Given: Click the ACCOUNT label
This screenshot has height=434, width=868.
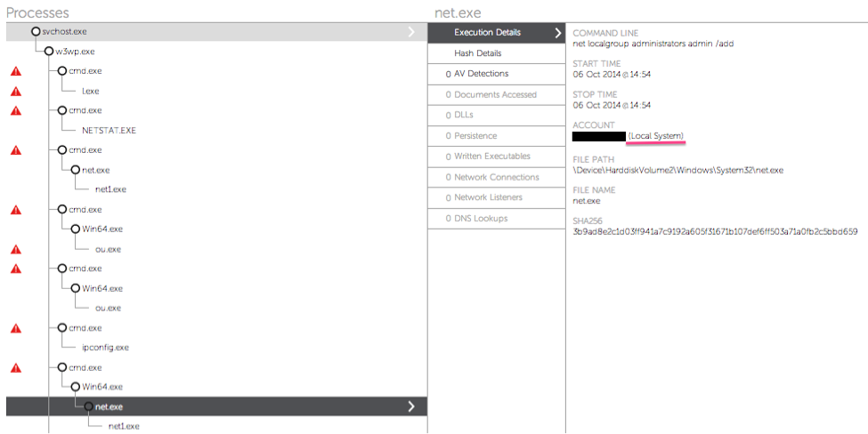Looking at the screenshot, I should pyautogui.click(x=594, y=125).
